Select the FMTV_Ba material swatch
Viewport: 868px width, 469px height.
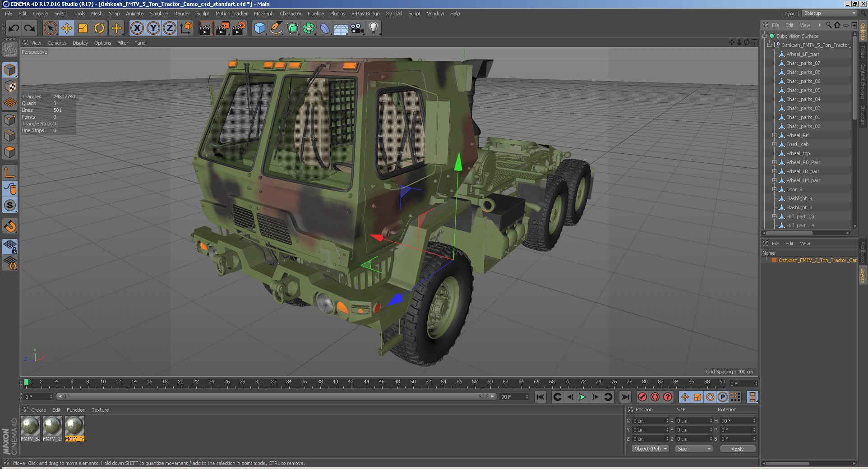coord(30,428)
